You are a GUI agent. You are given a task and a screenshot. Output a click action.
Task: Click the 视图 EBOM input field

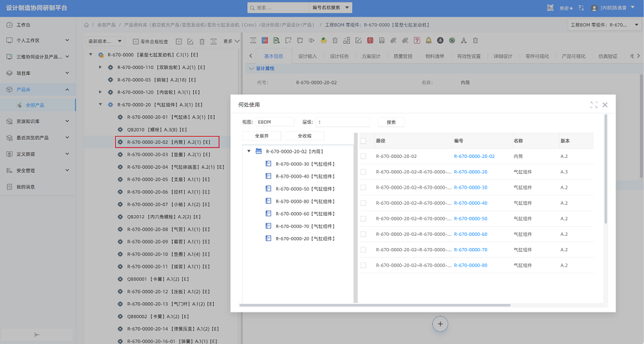275,122
